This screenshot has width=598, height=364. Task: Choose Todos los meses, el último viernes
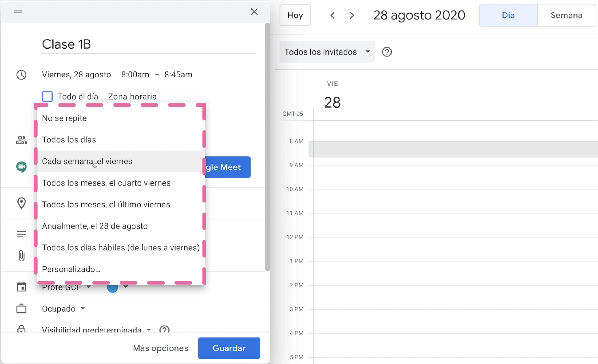121,204
